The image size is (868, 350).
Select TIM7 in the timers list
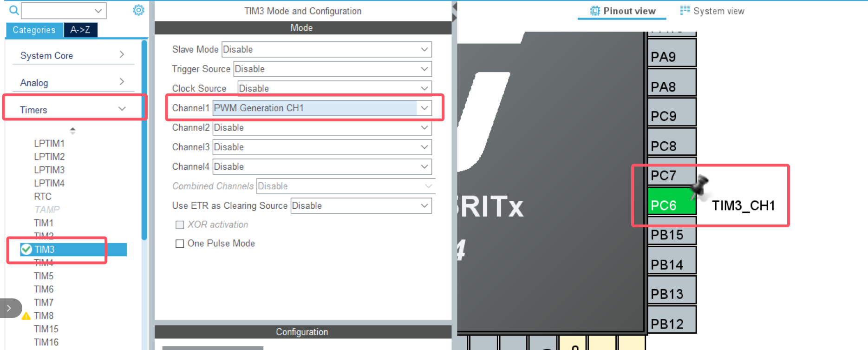click(44, 303)
